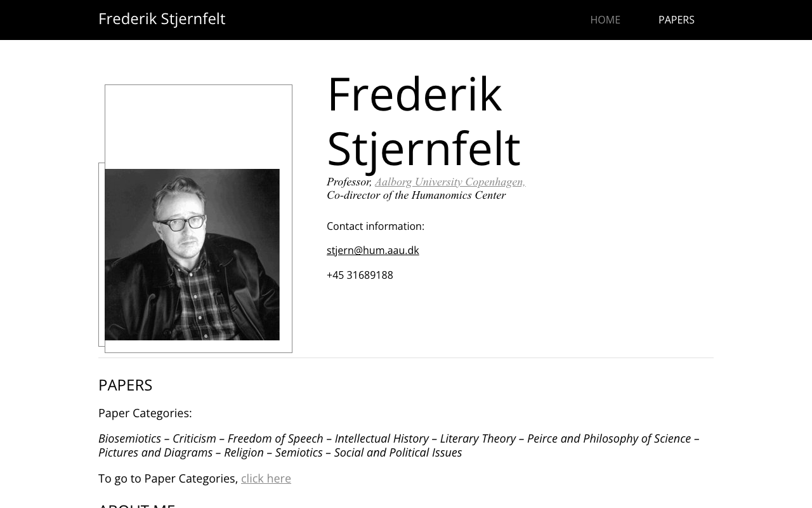Click the Criticism paper category
Viewport: 812px width, 508px height.
194,438
